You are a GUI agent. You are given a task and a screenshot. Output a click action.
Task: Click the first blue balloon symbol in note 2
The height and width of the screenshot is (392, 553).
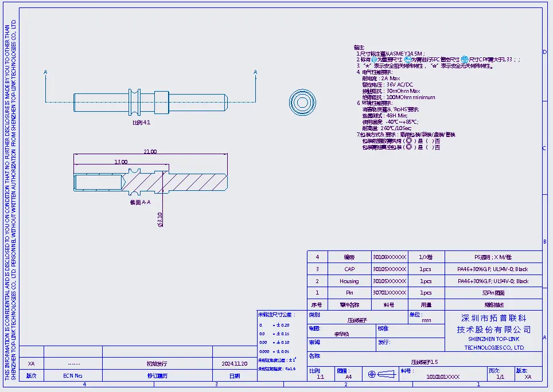click(x=374, y=59)
